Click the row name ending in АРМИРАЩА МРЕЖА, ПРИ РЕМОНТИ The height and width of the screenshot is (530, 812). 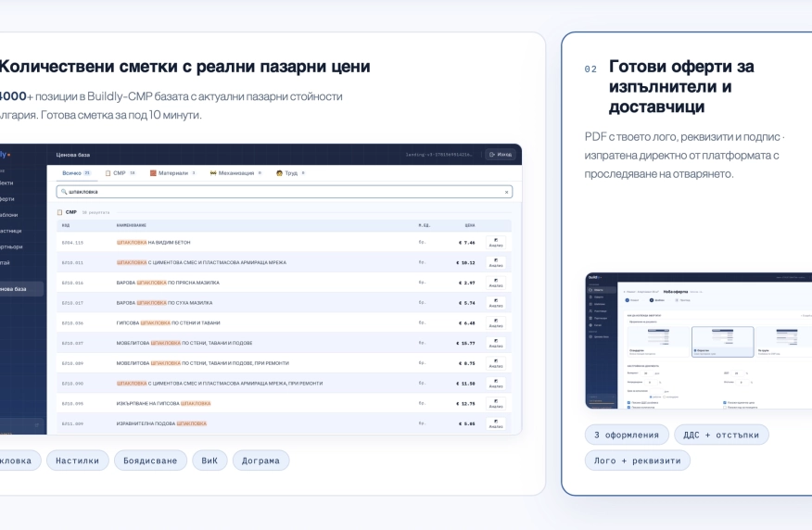220,384
